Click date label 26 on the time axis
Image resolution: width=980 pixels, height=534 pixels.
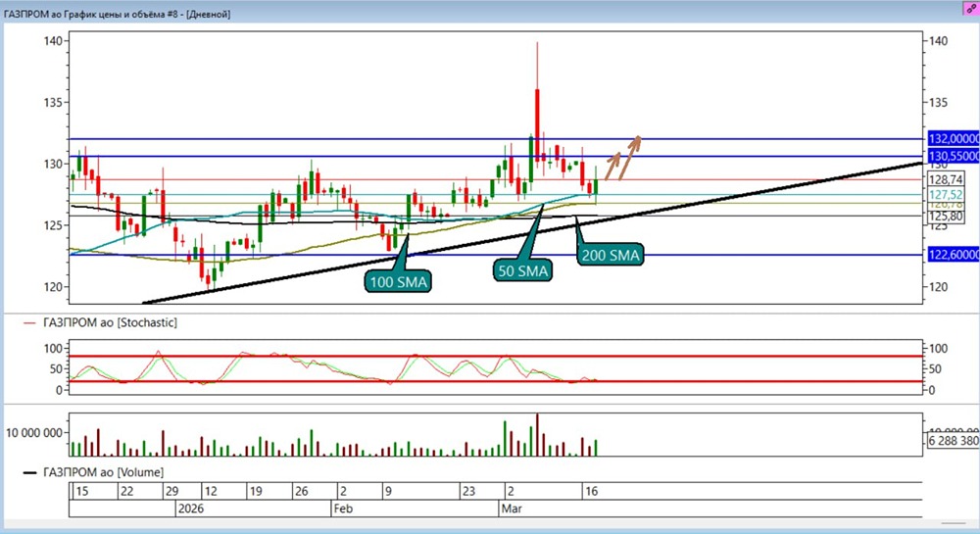[x=301, y=491]
